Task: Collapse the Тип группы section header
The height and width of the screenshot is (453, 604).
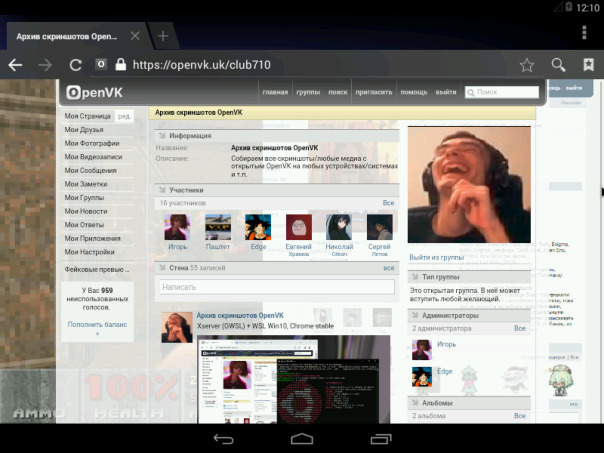Action: pyautogui.click(x=469, y=277)
